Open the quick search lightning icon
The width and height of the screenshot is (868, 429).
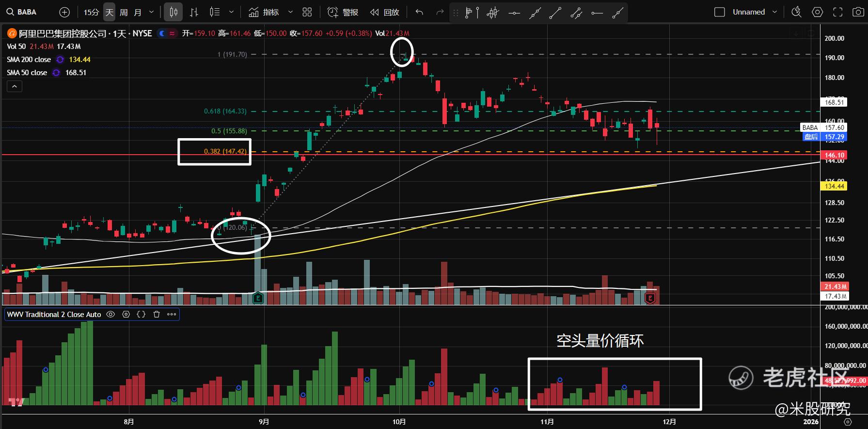coord(796,12)
